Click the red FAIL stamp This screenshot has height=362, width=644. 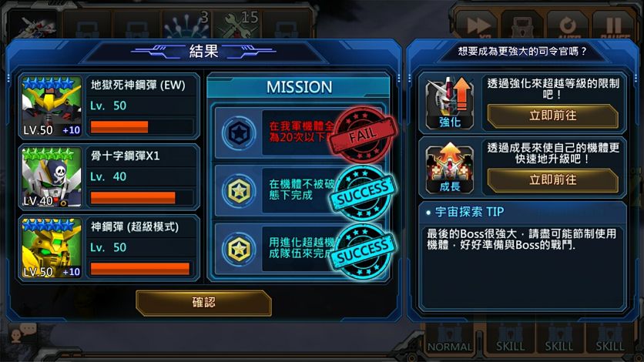[x=363, y=134]
